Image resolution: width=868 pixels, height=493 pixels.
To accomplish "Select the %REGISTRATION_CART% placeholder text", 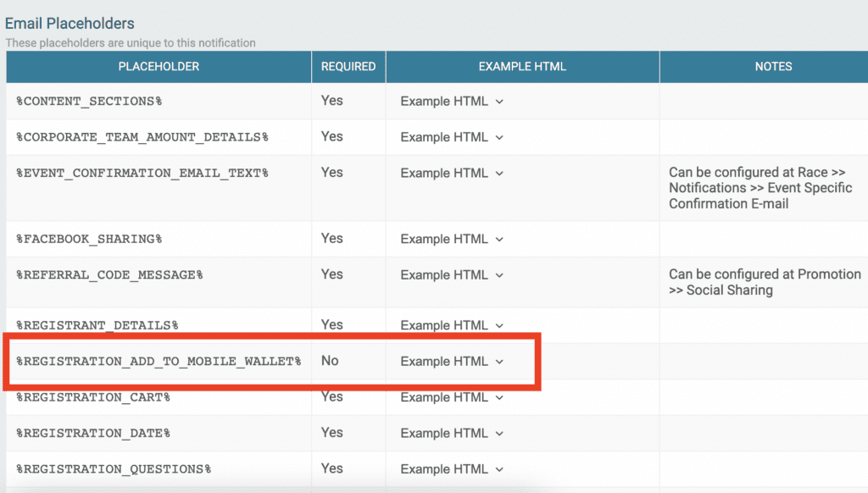I will click(93, 397).
